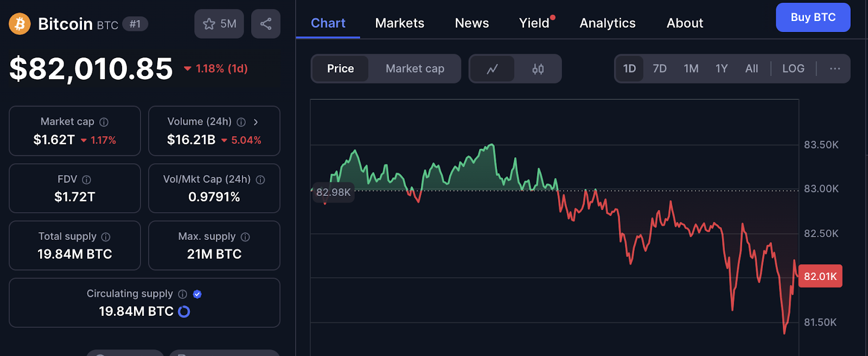The image size is (868, 356).
Task: Toggle chart to Market cap view
Action: click(414, 69)
